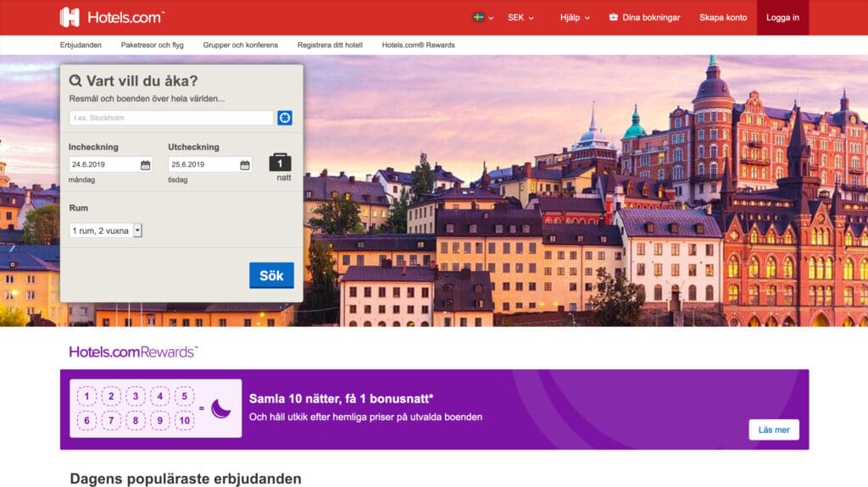The image size is (868, 487).
Task: Focus the destination field with Stockholm placeholder
Action: click(x=171, y=118)
